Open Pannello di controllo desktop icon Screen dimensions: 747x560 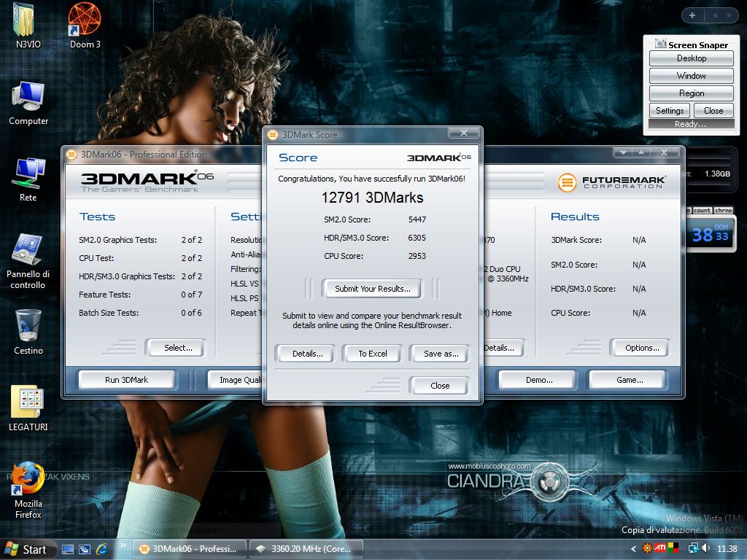28,249
